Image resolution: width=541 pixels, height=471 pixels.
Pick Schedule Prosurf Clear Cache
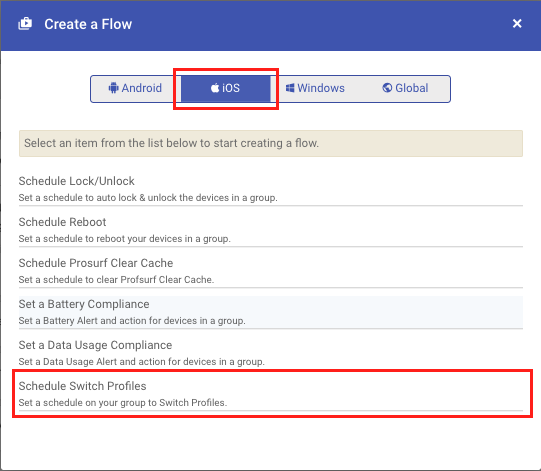[271, 271]
